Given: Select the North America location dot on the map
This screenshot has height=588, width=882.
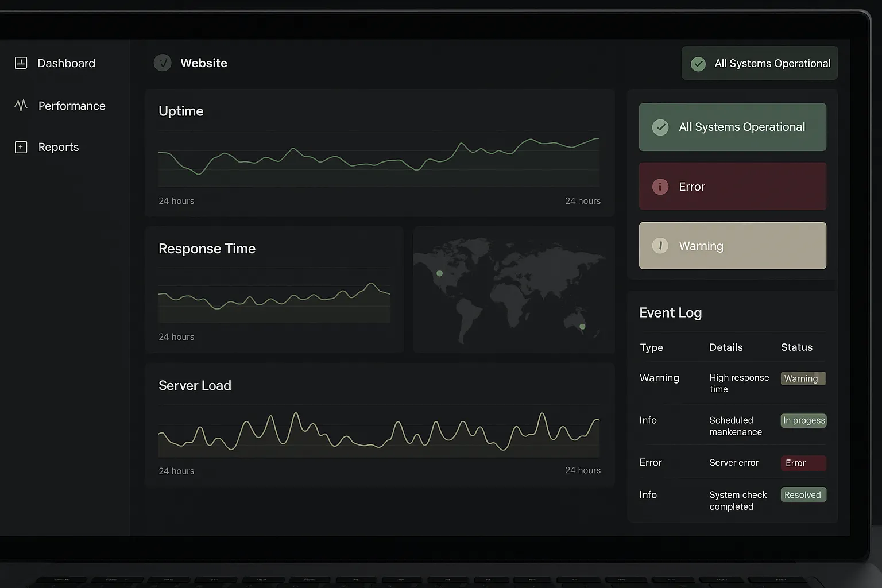Looking at the screenshot, I should click(x=440, y=273).
